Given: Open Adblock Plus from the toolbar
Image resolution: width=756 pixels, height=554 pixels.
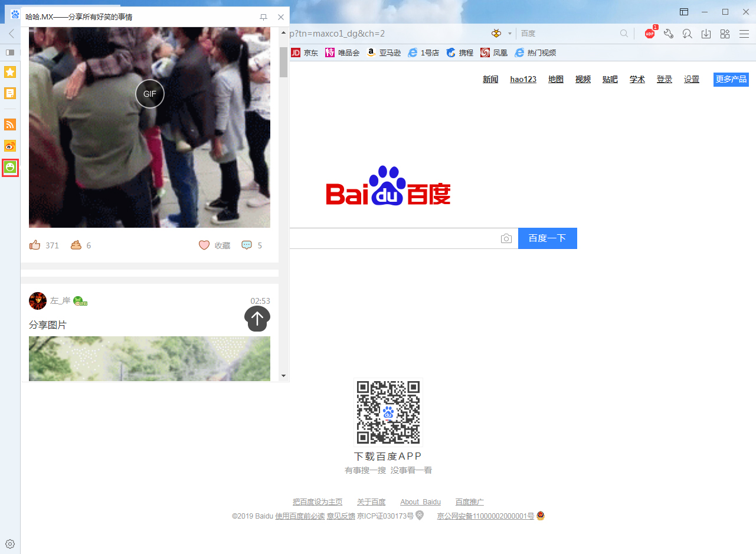Looking at the screenshot, I should 649,34.
